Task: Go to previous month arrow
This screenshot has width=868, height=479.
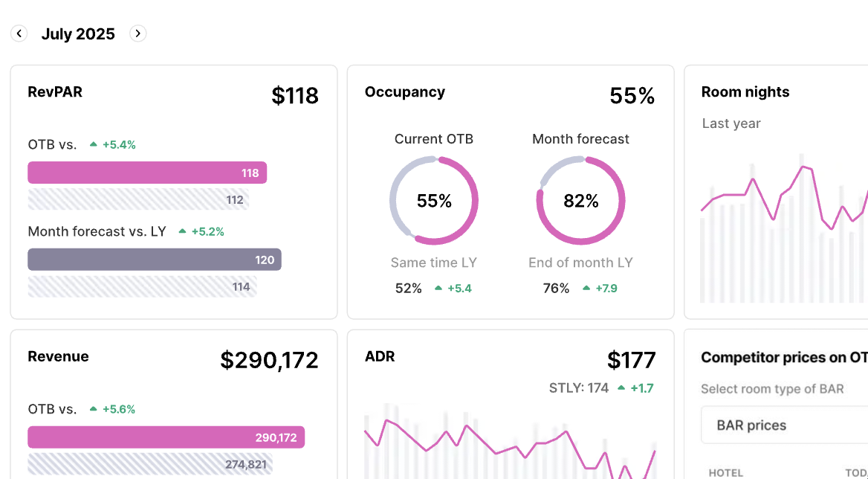Action: tap(19, 33)
